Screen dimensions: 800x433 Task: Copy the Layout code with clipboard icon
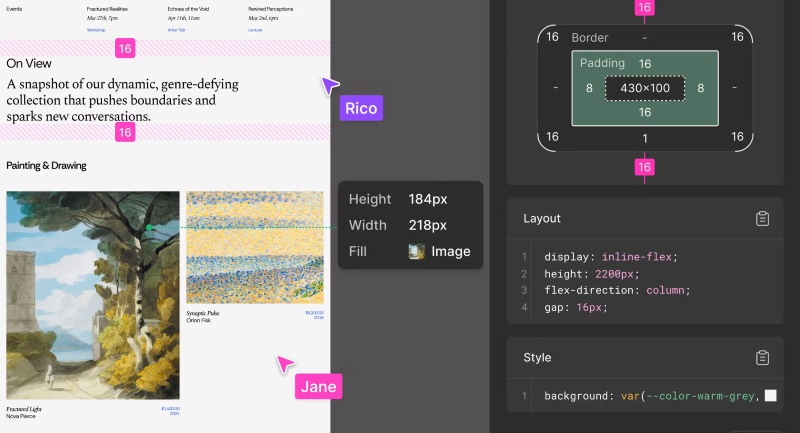[x=762, y=219]
